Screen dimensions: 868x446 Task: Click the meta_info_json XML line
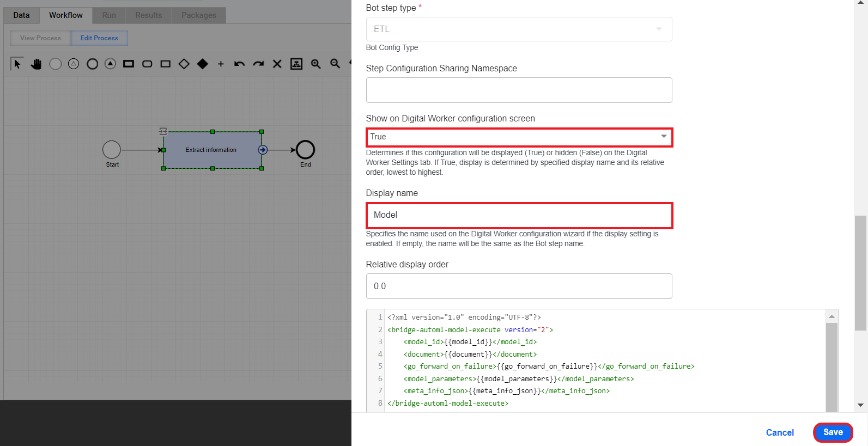click(x=507, y=391)
